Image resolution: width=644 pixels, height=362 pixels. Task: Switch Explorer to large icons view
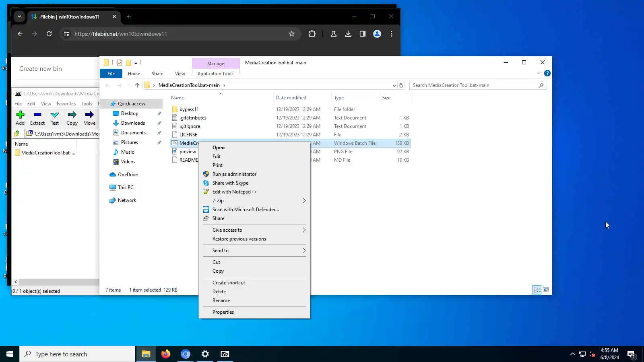tap(546, 290)
